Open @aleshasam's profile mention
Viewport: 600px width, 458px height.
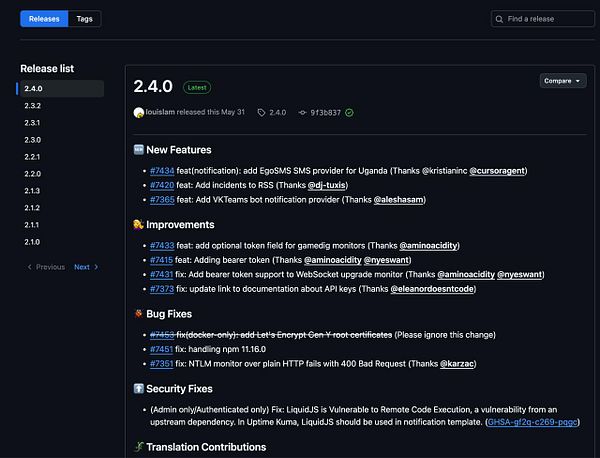398,200
